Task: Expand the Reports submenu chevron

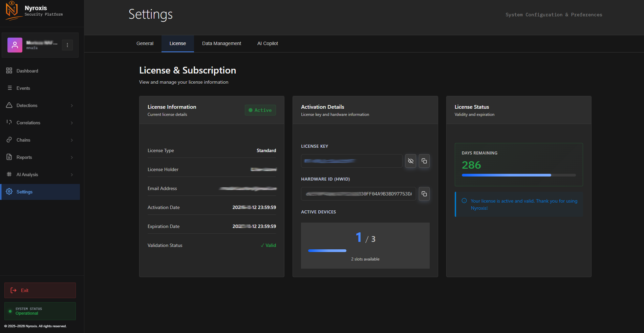Action: point(72,158)
